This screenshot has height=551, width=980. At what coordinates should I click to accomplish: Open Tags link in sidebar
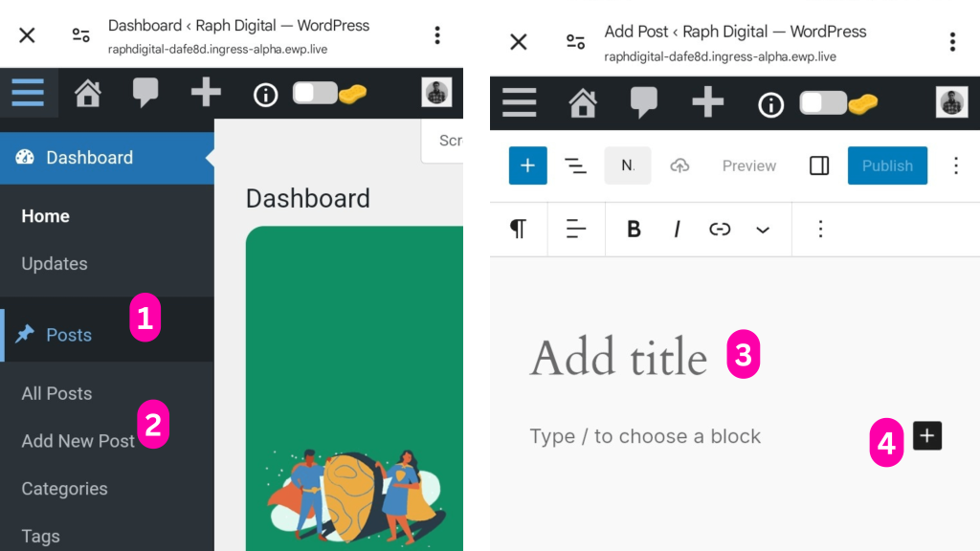(x=40, y=536)
